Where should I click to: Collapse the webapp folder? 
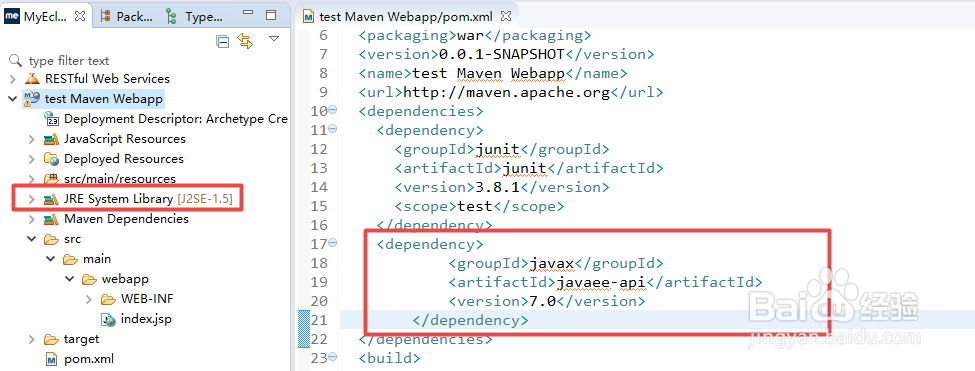tap(70, 278)
